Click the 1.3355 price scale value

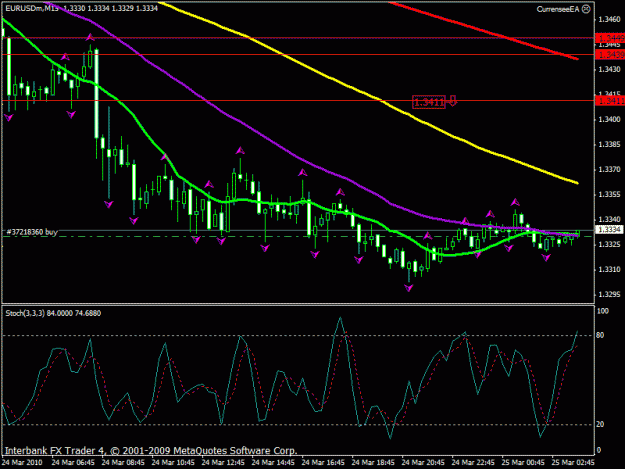pos(609,194)
